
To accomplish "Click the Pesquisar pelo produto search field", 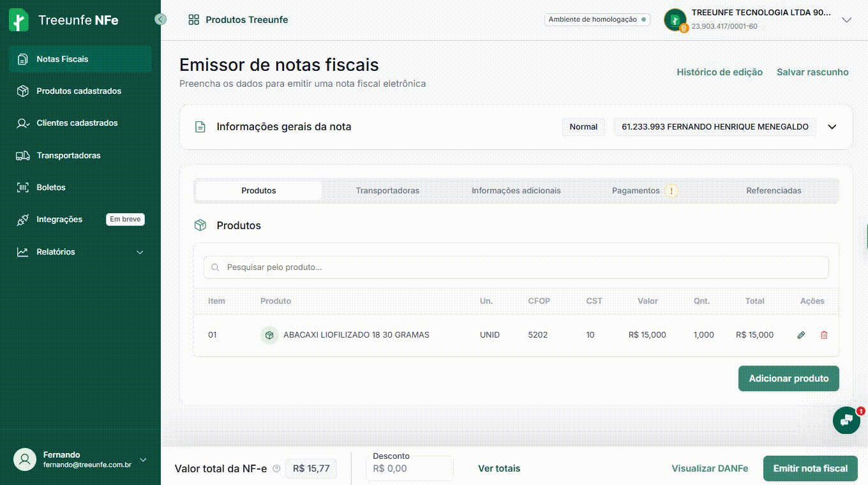I will pos(516,267).
